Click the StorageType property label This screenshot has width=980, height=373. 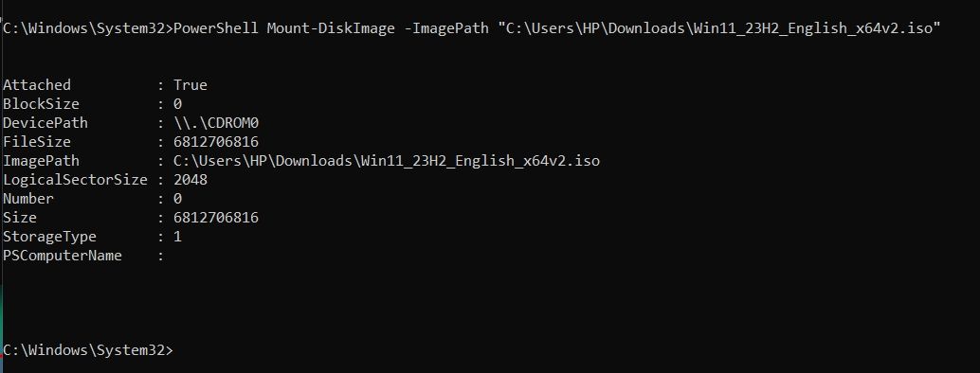(49, 237)
